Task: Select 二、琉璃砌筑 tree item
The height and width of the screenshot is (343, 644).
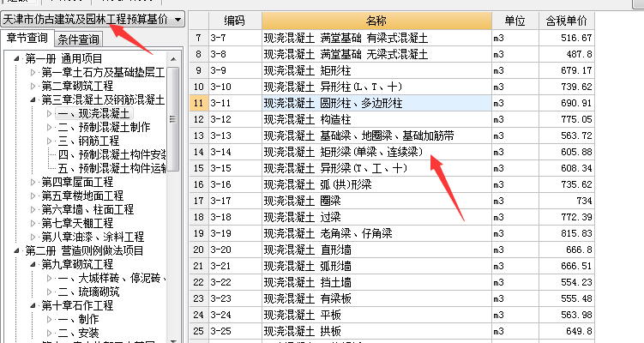Action: (88, 292)
